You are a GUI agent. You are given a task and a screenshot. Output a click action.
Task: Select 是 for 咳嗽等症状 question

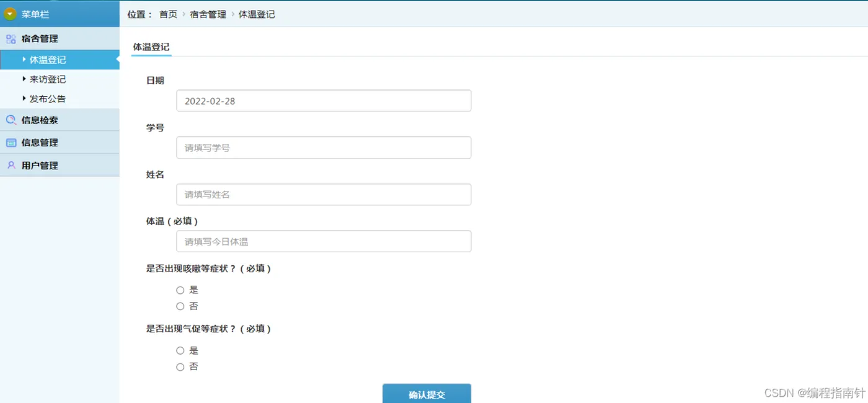[180, 290]
